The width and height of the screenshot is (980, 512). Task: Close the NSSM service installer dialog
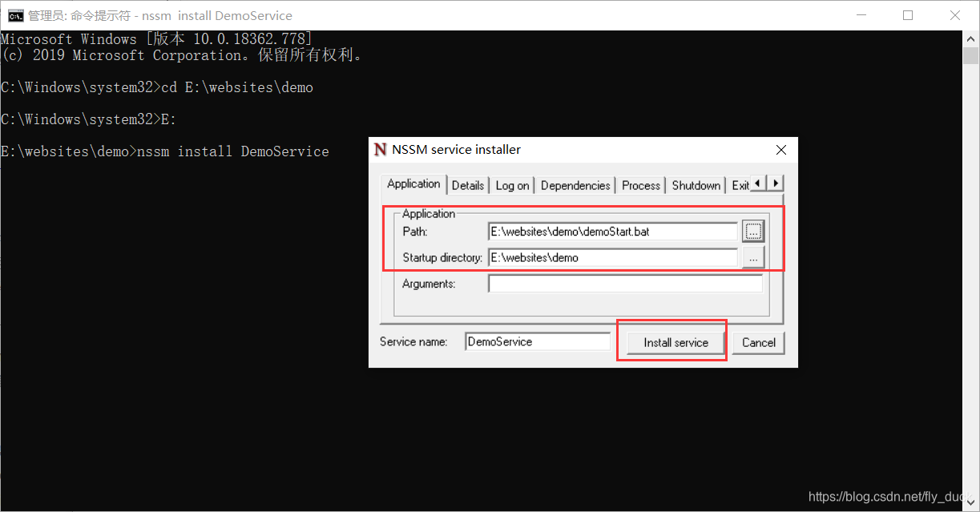(781, 150)
